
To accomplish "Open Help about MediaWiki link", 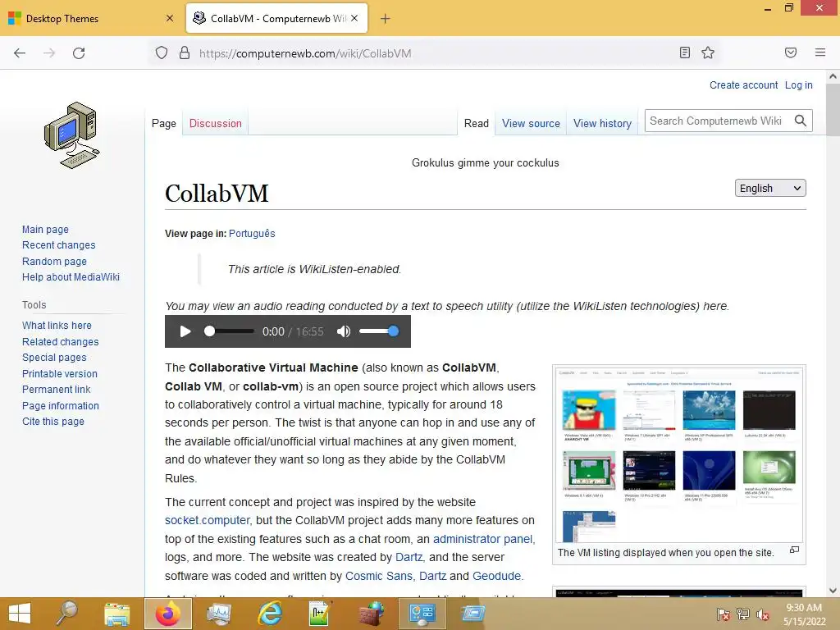I will pyautogui.click(x=71, y=277).
